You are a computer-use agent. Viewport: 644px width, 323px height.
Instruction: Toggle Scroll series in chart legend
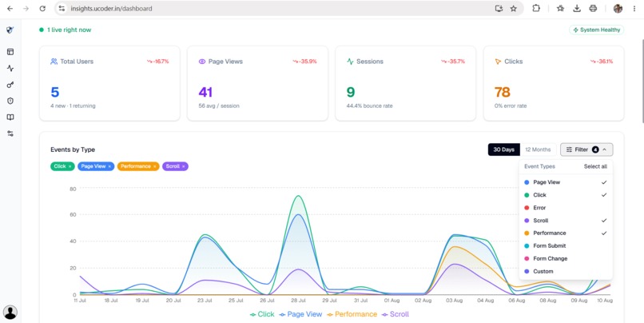tap(396, 314)
